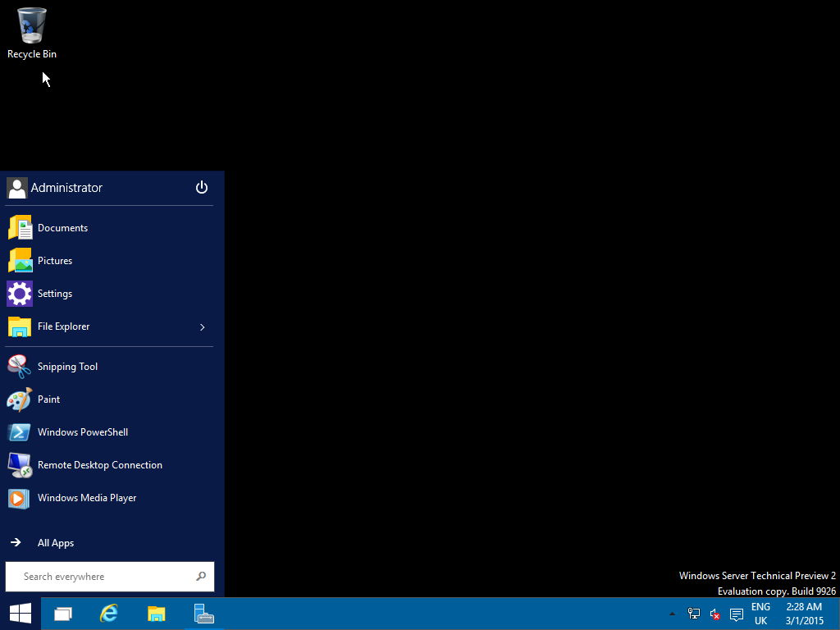Click the Snipping Tool label

tap(67, 367)
